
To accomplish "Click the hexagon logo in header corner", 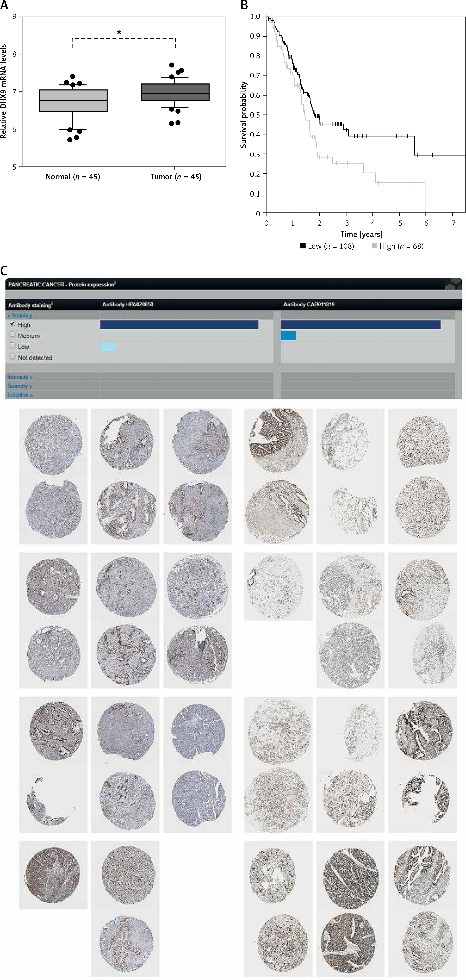I will pos(453,285).
